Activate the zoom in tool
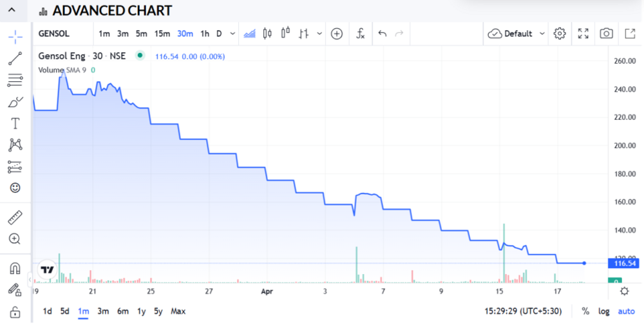Screen dimensions: 644x327 [15, 239]
